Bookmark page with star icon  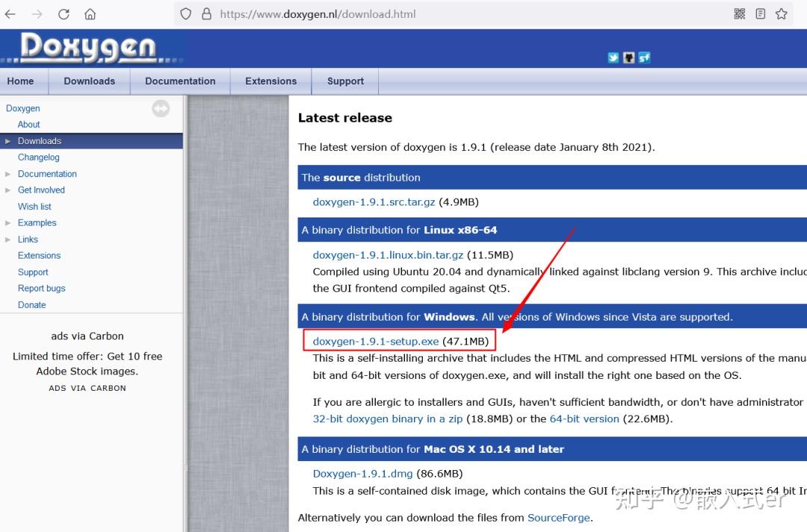[782, 14]
